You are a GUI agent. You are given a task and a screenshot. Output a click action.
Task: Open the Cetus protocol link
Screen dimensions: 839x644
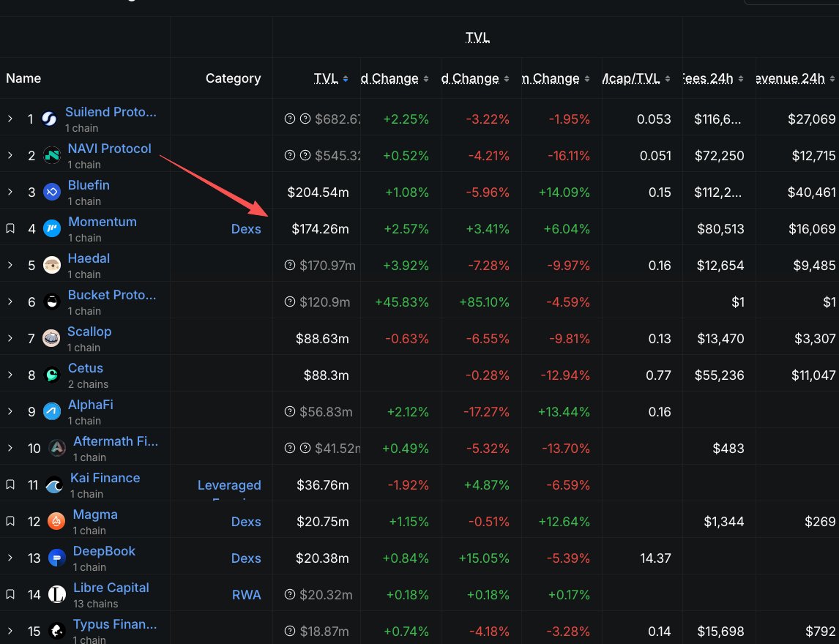[86, 368]
